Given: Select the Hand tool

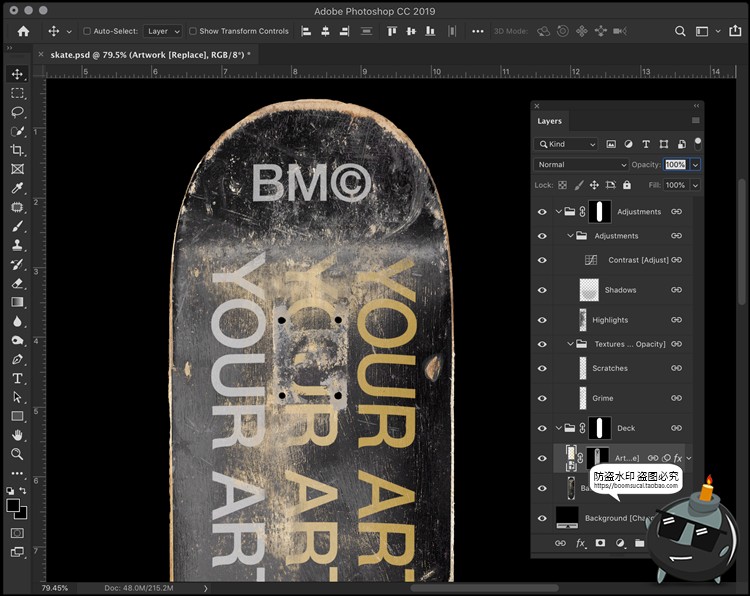Looking at the screenshot, I should (x=17, y=435).
